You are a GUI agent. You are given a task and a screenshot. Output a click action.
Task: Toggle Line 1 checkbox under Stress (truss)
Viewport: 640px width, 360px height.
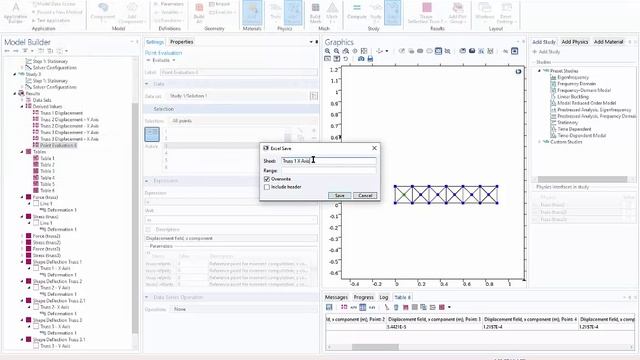pyautogui.click(x=36, y=223)
